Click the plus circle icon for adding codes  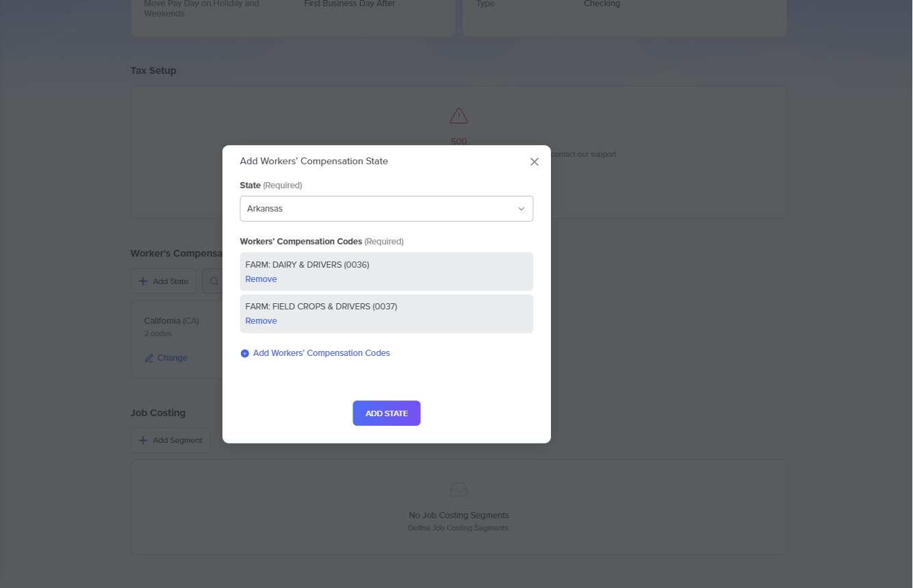click(245, 354)
